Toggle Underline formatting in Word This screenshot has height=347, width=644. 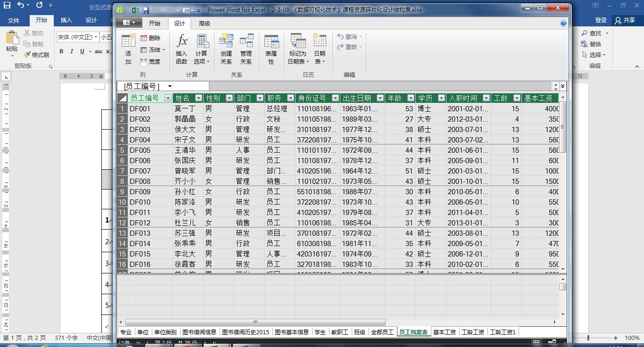(82, 51)
